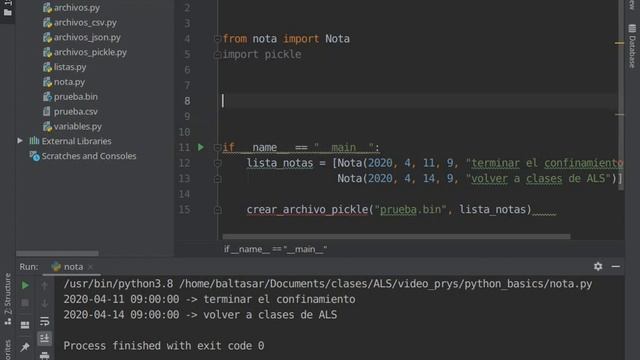Image resolution: width=640 pixels, height=360 pixels.
Task: Click the top warning stripe marker in editor
Action: tap(619, 42)
